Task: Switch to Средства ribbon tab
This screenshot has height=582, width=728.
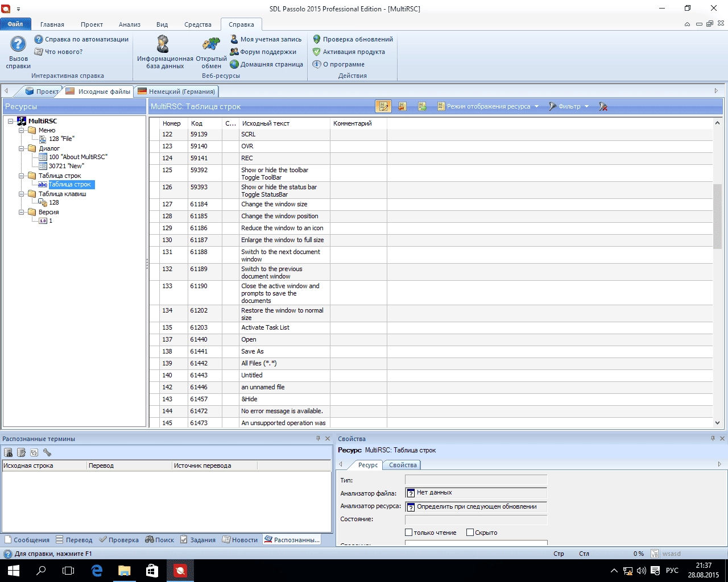Action: [x=198, y=24]
